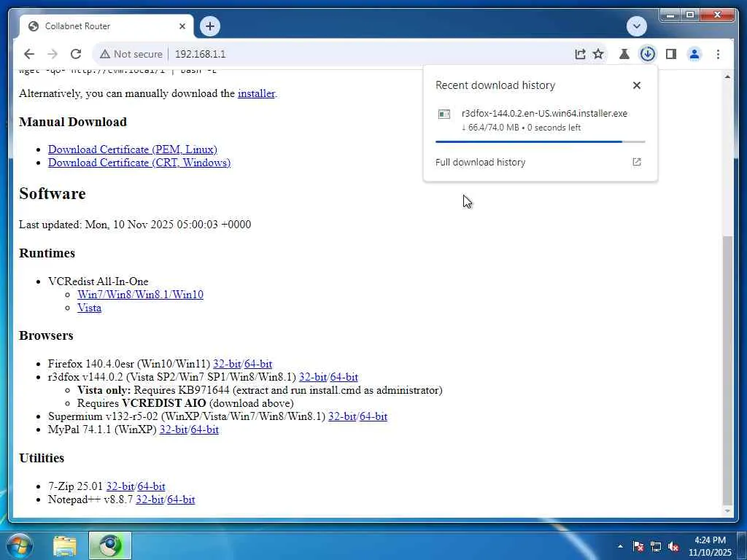Click the scrollbar up arrow

coord(727,77)
